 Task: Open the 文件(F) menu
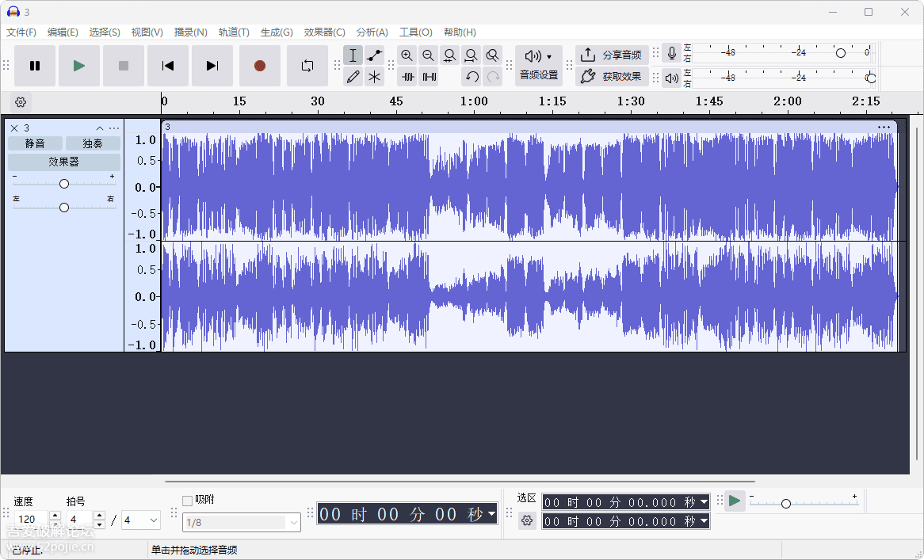(21, 32)
